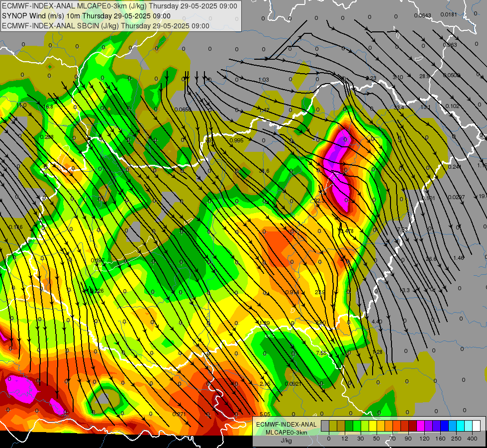Click the map value 1.42
Screen dimensions: 487x448
264,110
